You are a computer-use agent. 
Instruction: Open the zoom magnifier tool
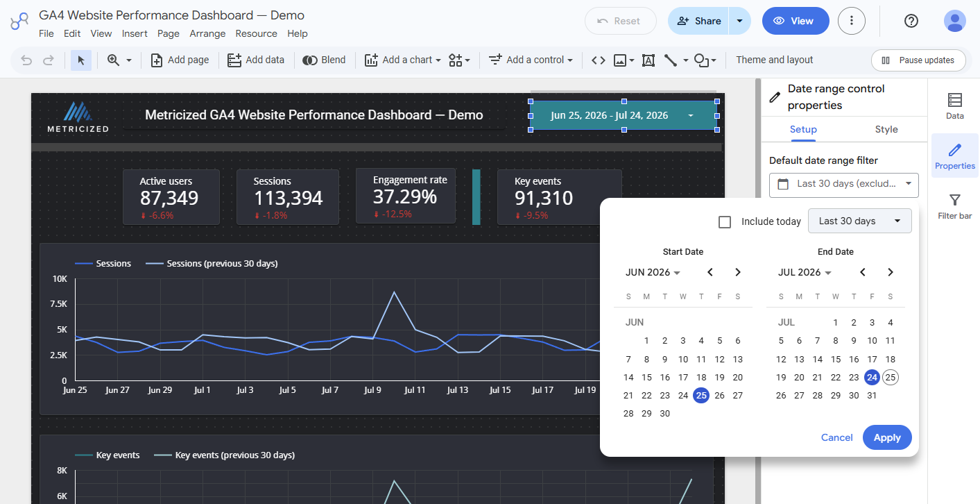coord(119,60)
